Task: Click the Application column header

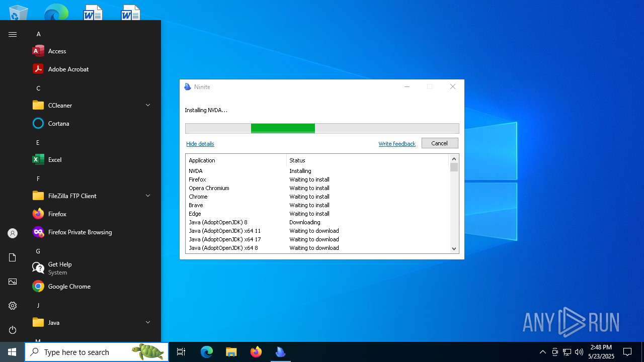Action: [236, 160]
